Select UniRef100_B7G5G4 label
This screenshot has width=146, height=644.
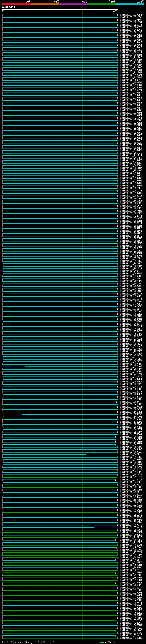tap(131, 434)
